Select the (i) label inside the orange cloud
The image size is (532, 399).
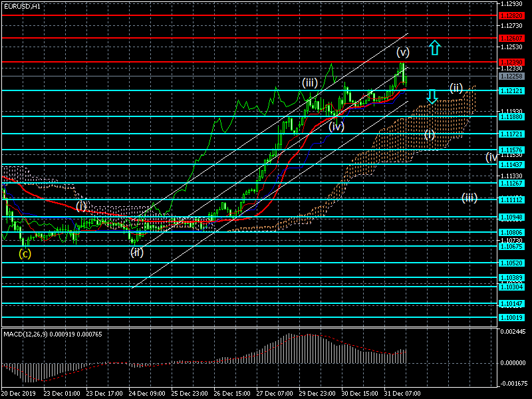pyautogui.click(x=430, y=135)
